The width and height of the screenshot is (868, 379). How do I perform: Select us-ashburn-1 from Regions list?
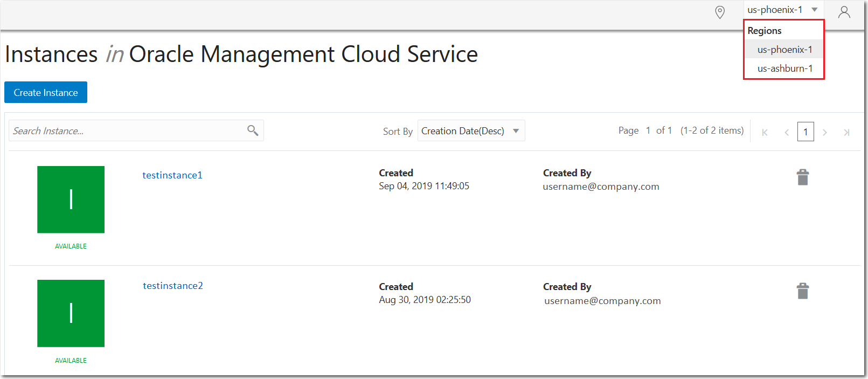click(x=784, y=68)
